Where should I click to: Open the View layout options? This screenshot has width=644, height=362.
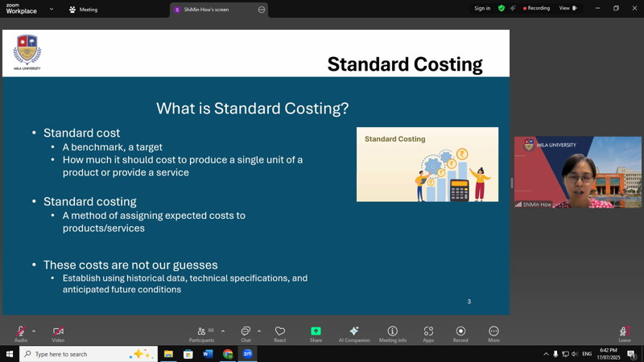tap(568, 8)
